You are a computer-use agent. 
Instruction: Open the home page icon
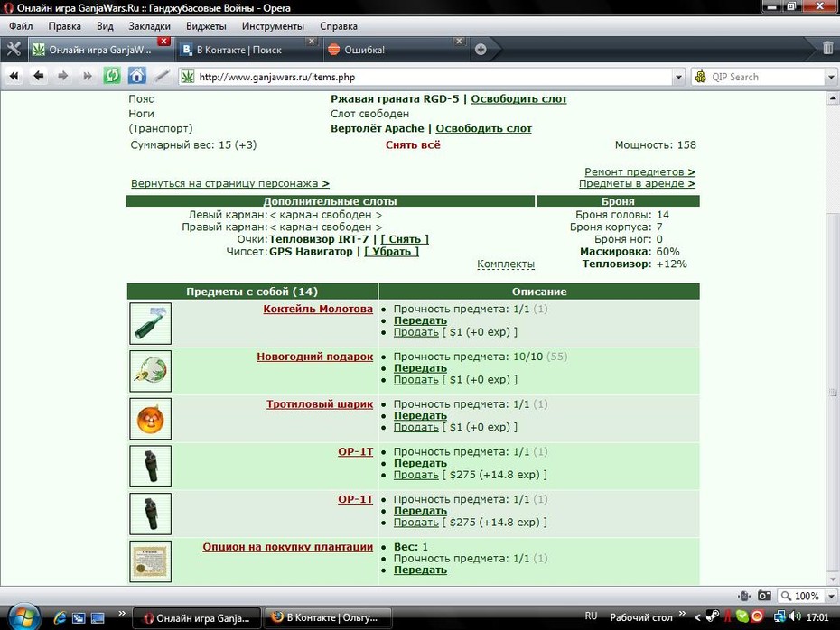click(136, 76)
